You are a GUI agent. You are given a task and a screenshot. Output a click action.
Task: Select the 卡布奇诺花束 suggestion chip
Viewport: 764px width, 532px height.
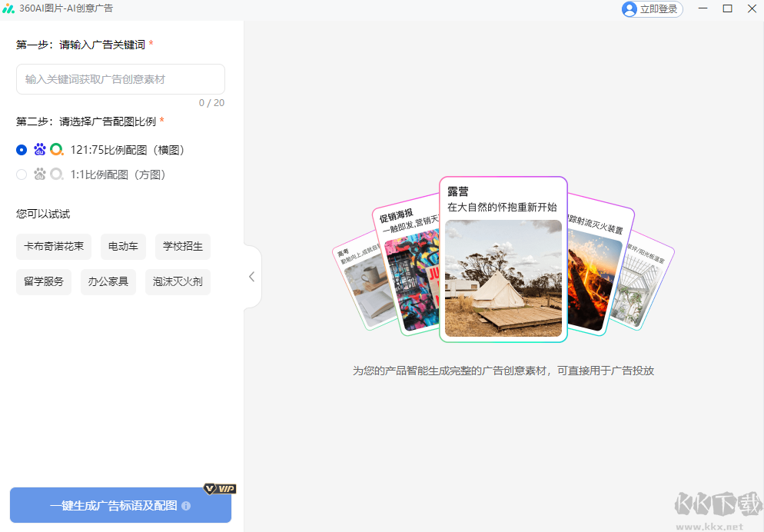click(x=54, y=247)
